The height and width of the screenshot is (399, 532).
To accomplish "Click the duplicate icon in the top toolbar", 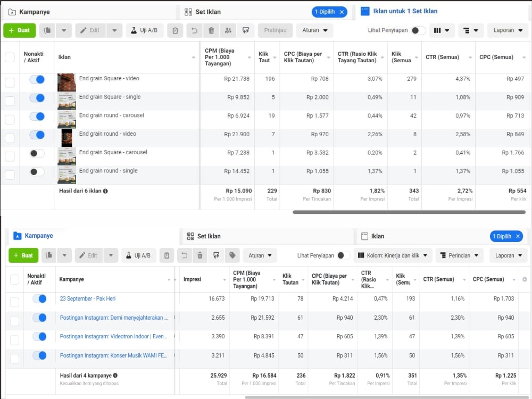I will point(47,30).
